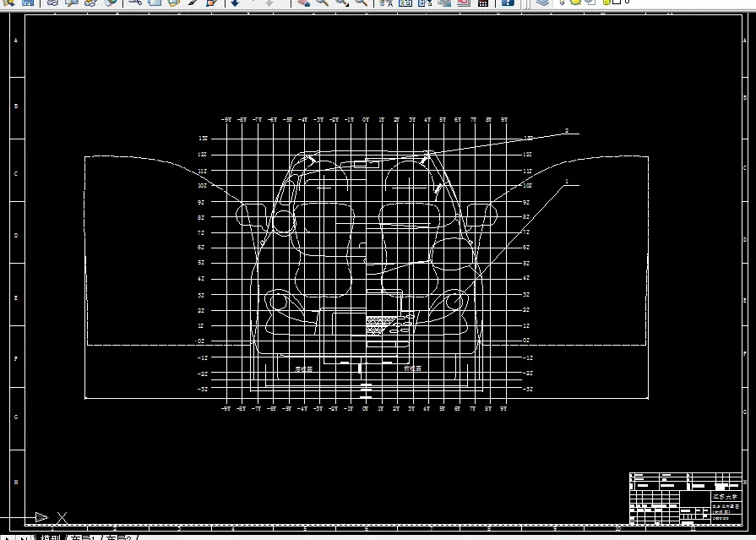
Task: Click the Save icon in the toolbar
Action: [28, 3]
